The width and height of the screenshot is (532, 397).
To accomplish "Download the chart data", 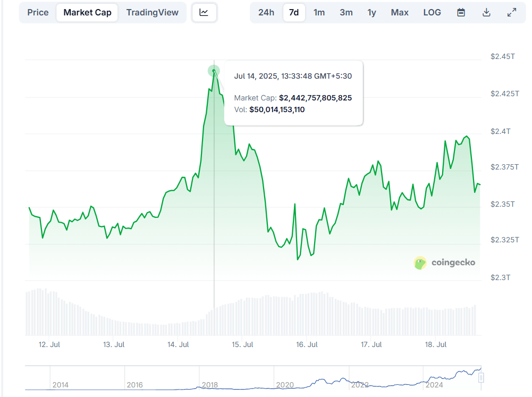I will tap(486, 12).
